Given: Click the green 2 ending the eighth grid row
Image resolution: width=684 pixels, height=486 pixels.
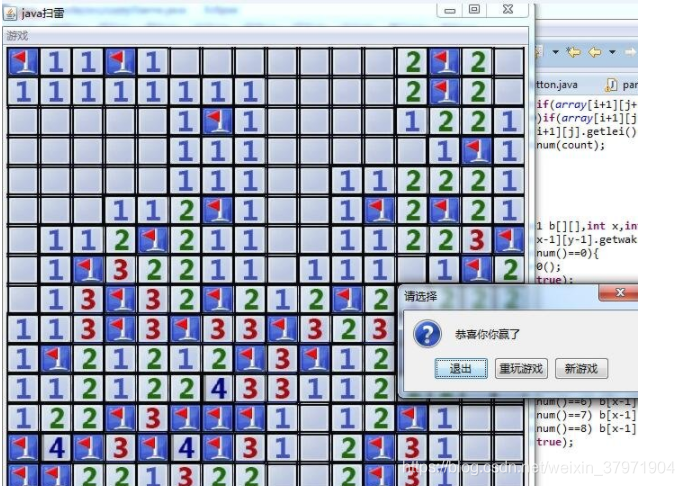Looking at the screenshot, I should click(509, 269).
